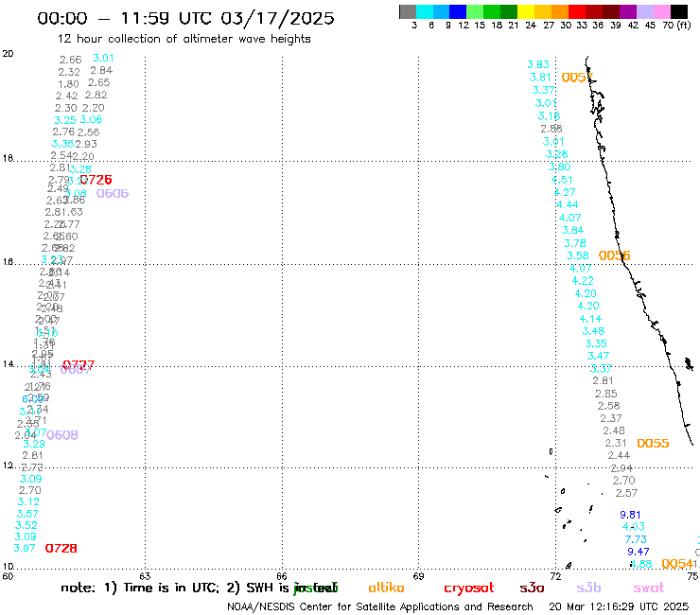This screenshot has width=700, height=615.
Task: Click the latitude axis label 14
Action: coord(8,364)
